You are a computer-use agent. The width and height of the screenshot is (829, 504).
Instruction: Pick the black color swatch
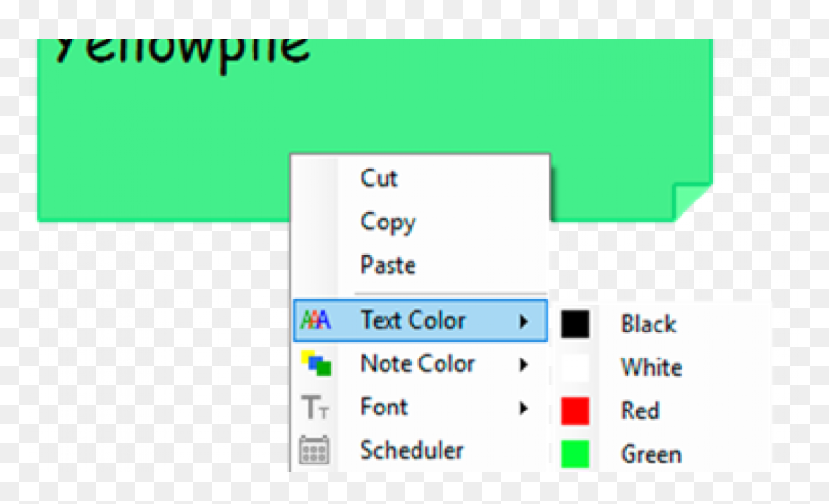click(x=575, y=324)
